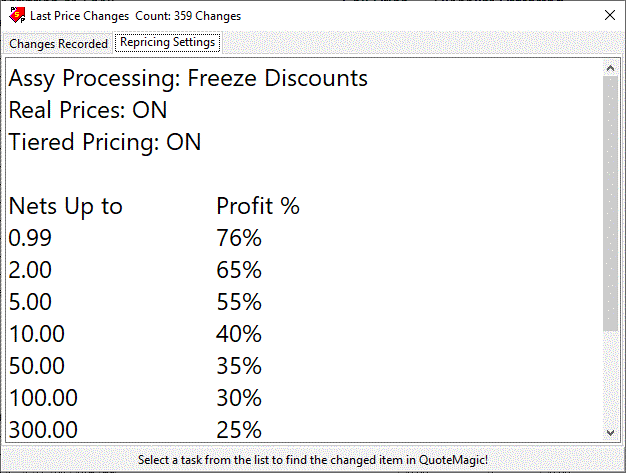Image resolution: width=626 pixels, height=473 pixels.
Task: Click the QuoteMagic app icon in title bar
Action: (17, 16)
